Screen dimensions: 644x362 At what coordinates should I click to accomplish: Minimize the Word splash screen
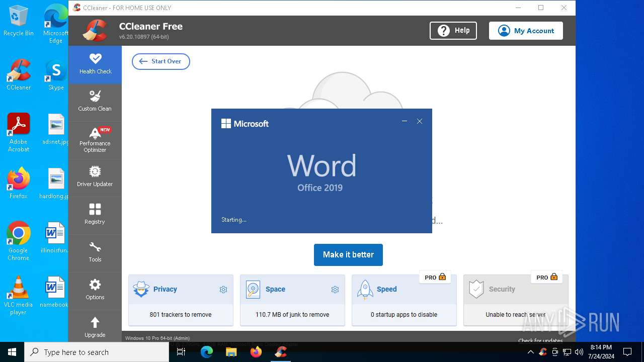[405, 121]
